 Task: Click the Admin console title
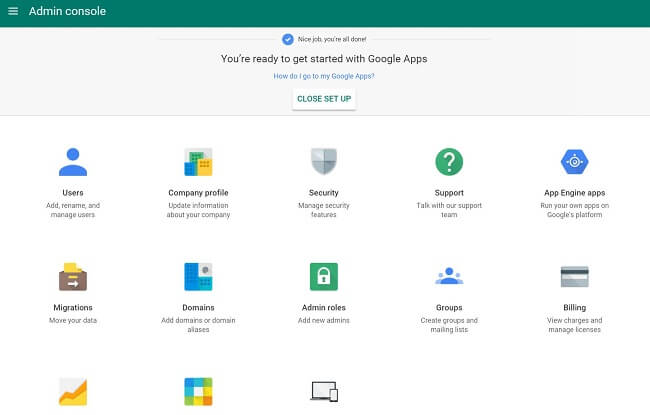click(67, 11)
